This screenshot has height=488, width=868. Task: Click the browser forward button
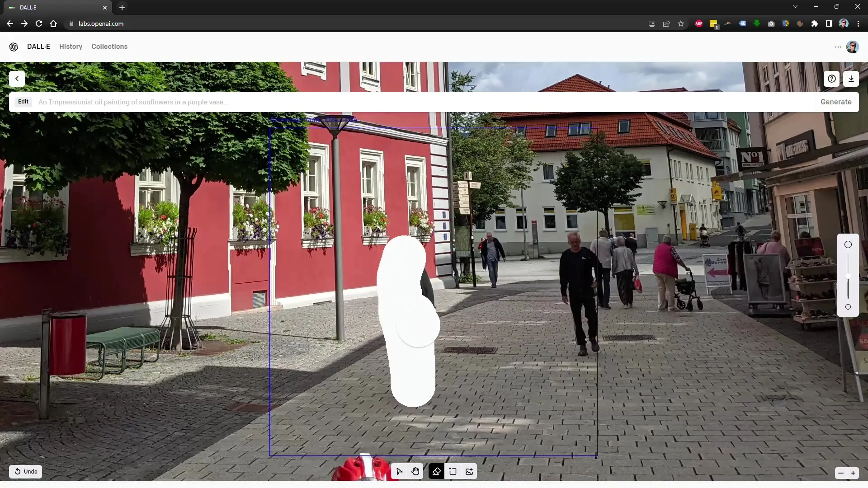(24, 23)
